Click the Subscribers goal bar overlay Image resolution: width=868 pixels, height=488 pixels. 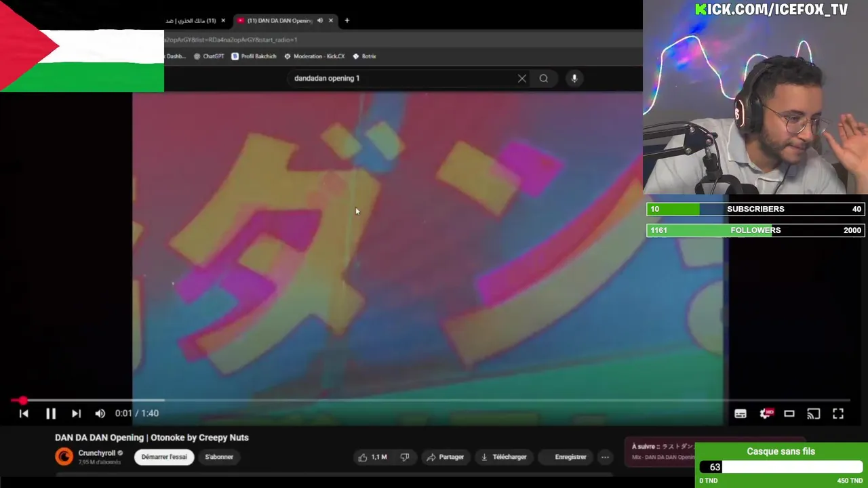[755, 209]
